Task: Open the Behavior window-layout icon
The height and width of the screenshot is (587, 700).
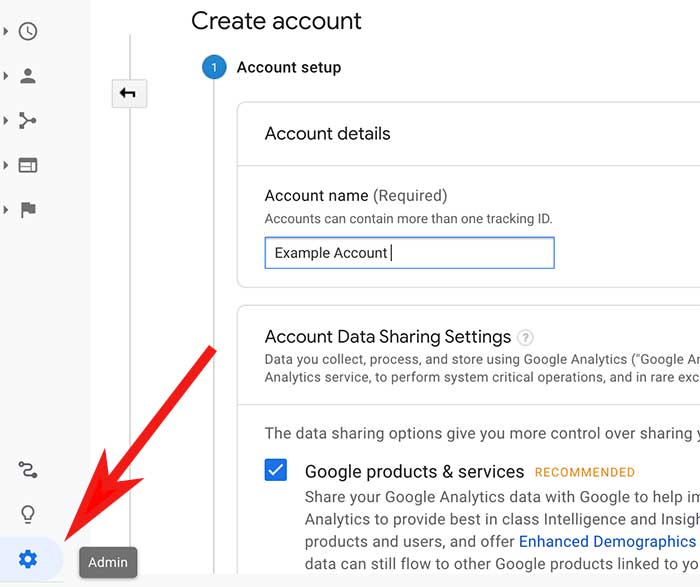Action: click(x=28, y=165)
